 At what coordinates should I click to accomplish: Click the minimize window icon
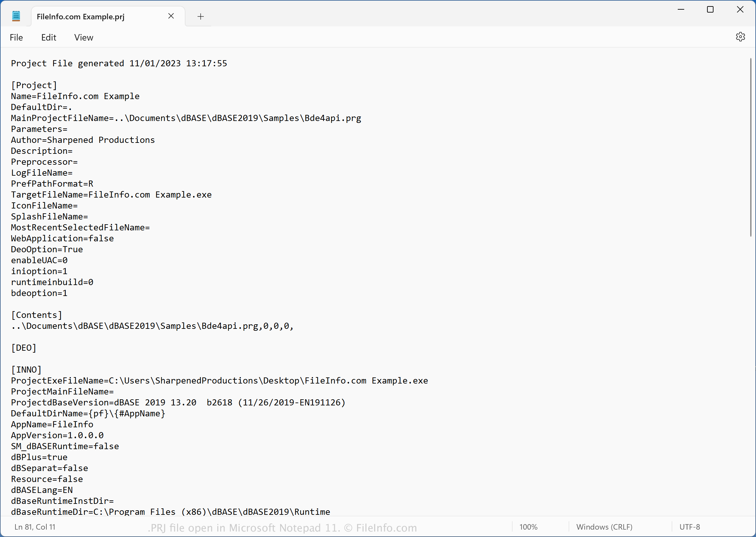(681, 9)
